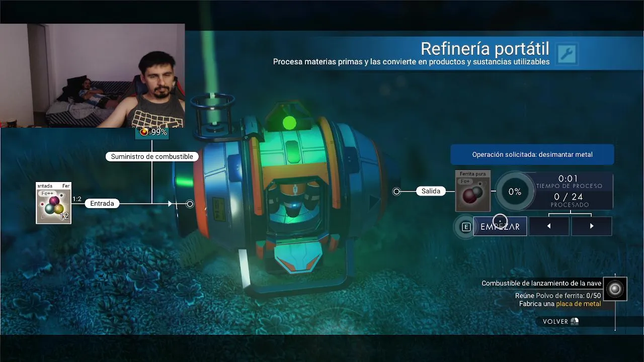Select the Entrada label
Viewport: 644px width, 362px height.
coord(102,204)
